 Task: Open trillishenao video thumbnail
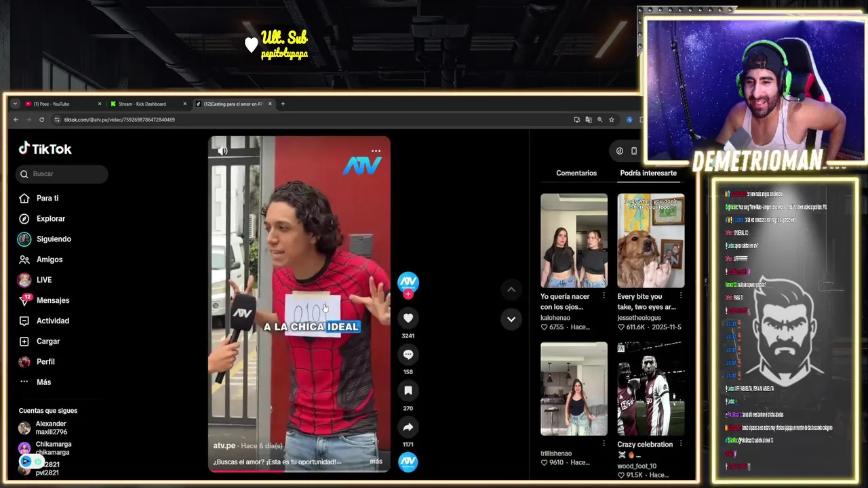pyautogui.click(x=574, y=388)
